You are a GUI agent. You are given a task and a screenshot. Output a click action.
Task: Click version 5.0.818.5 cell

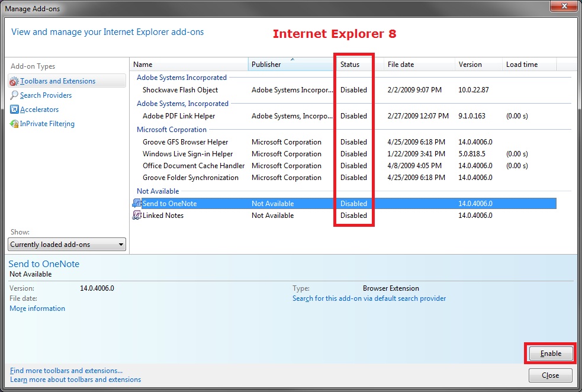click(471, 154)
